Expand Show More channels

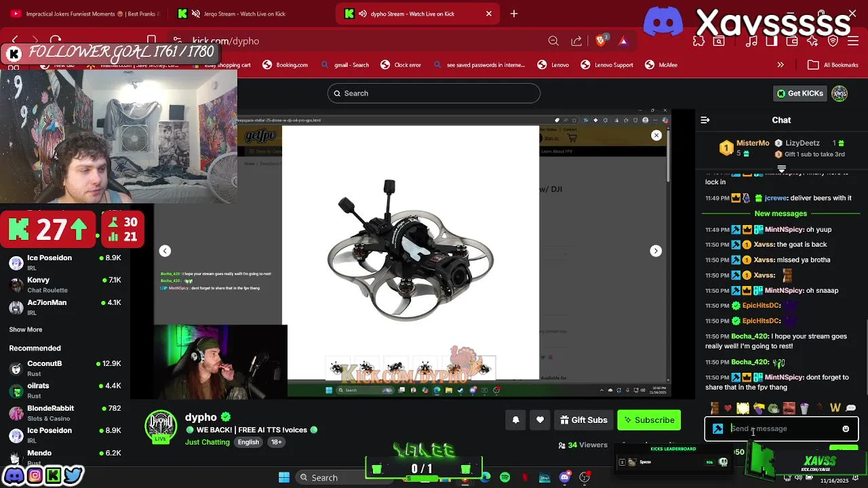[26, 329]
